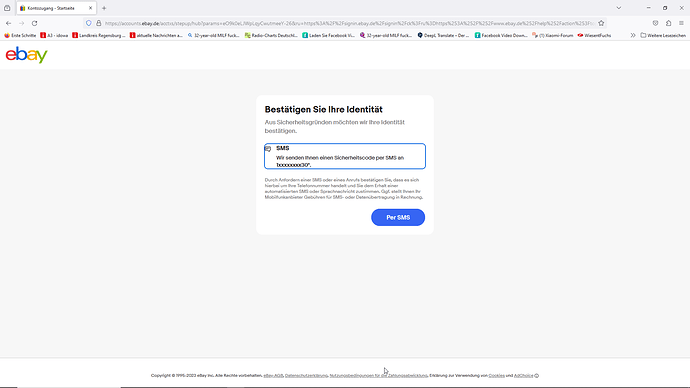Open the Firefox application menu
This screenshot has height=388, width=690.
click(x=681, y=23)
